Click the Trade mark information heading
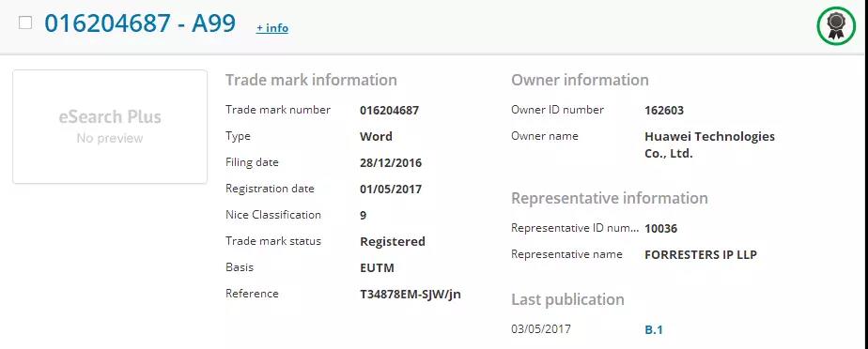Image resolution: width=868 pixels, height=349 pixels. pos(311,80)
